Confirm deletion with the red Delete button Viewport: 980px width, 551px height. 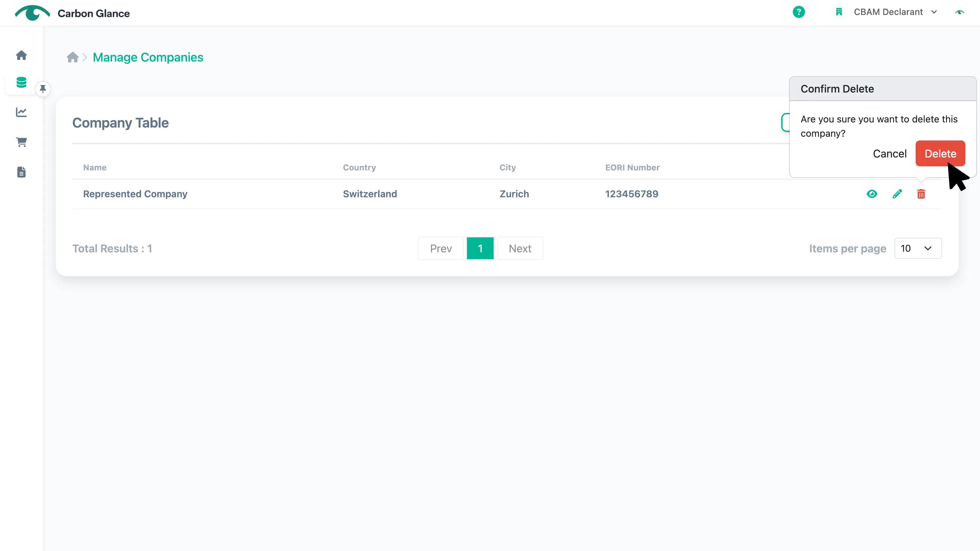pos(940,153)
